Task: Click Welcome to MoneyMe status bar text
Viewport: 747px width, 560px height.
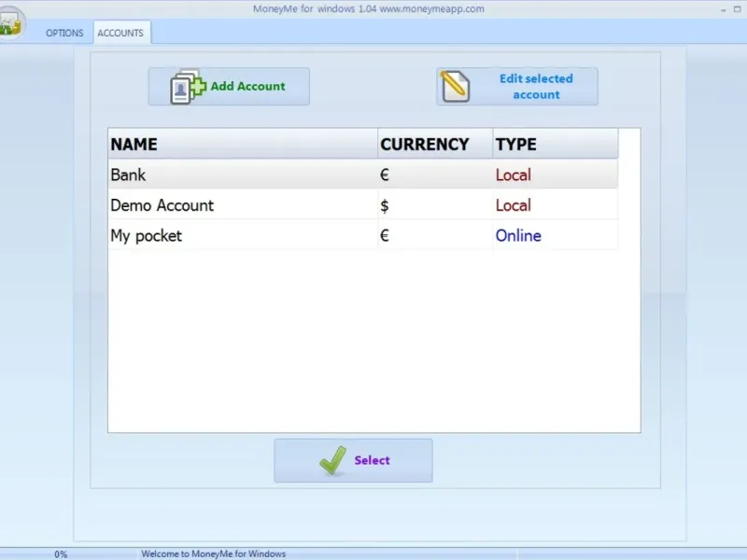Action: tap(214, 553)
